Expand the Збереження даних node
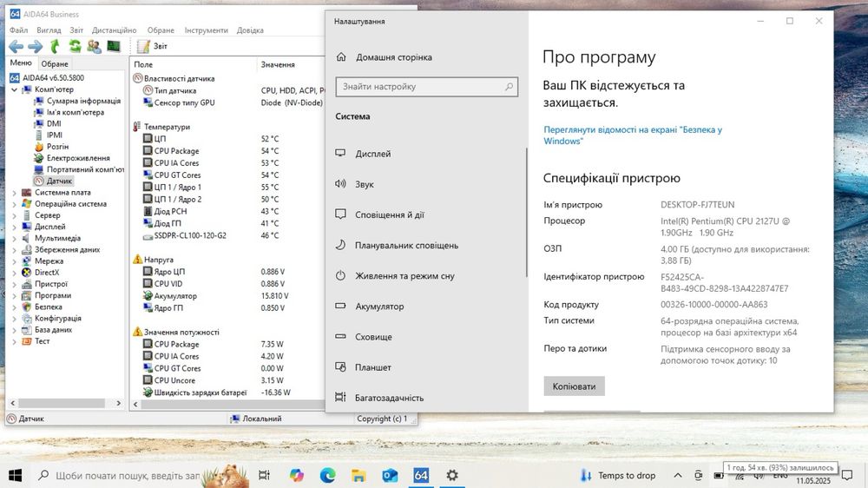Image resolution: width=868 pixels, height=488 pixels. coord(15,250)
